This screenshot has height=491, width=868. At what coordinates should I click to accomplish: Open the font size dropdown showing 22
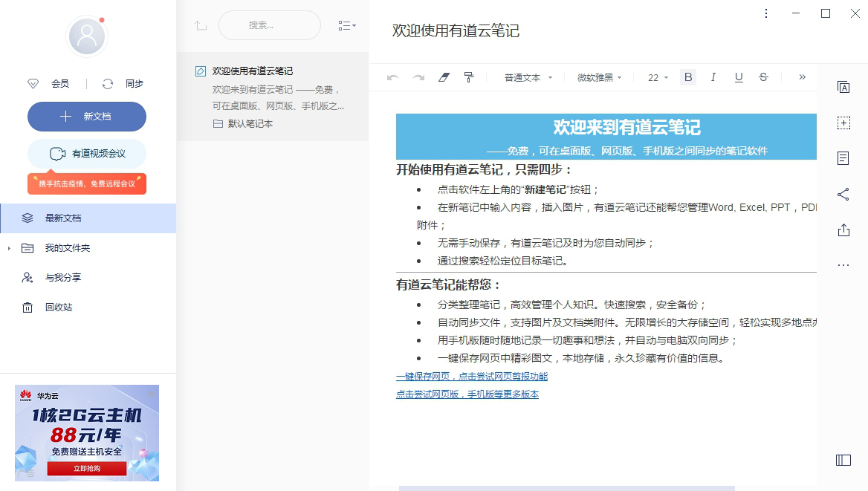coord(655,77)
